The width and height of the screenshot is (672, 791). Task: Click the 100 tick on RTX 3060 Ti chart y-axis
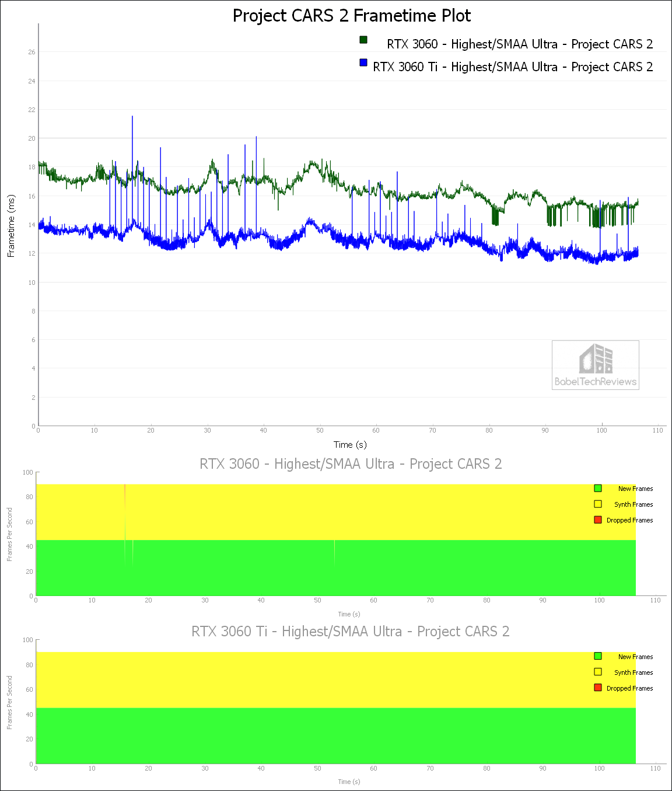28,640
